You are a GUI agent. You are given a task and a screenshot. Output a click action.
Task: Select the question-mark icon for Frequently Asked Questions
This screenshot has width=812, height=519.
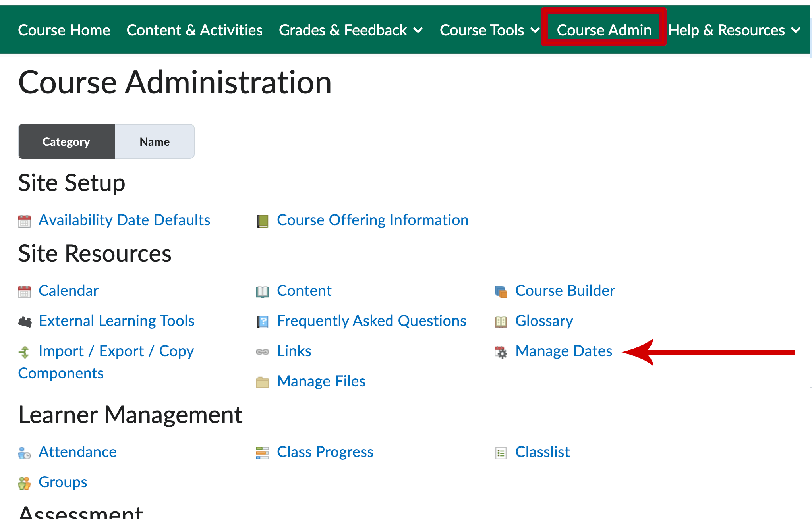[x=263, y=322]
